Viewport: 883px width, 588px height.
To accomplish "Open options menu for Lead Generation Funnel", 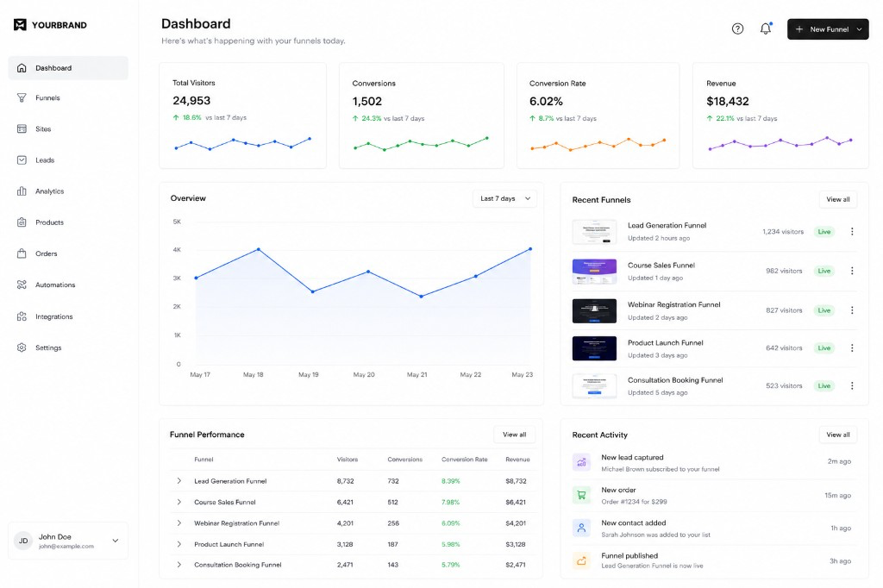I will point(852,231).
